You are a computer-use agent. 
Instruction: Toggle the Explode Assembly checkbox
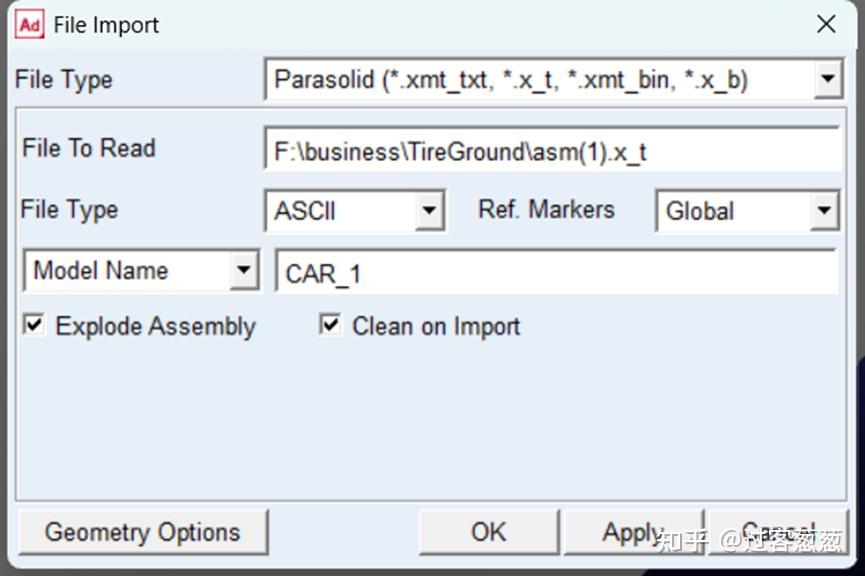tap(34, 324)
